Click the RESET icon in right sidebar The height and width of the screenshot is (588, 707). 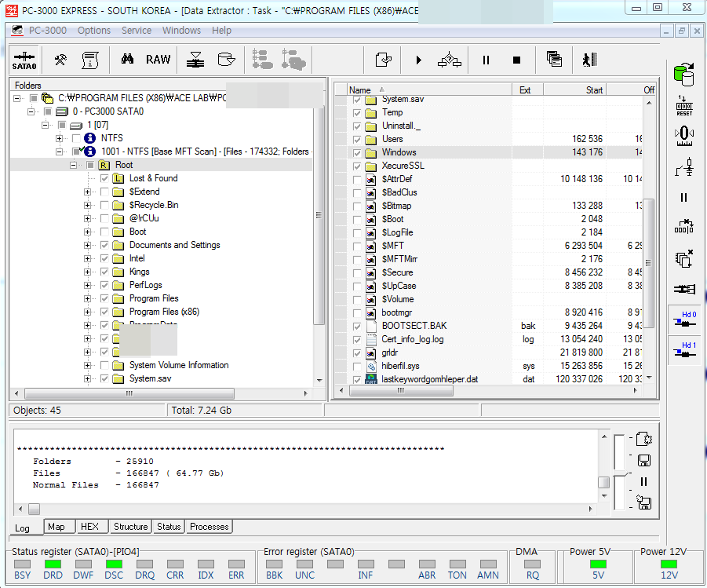click(x=684, y=106)
